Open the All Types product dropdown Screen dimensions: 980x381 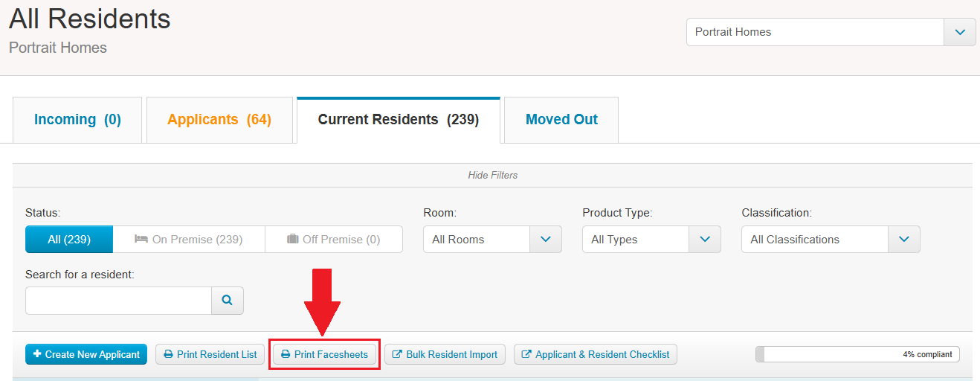651,240
